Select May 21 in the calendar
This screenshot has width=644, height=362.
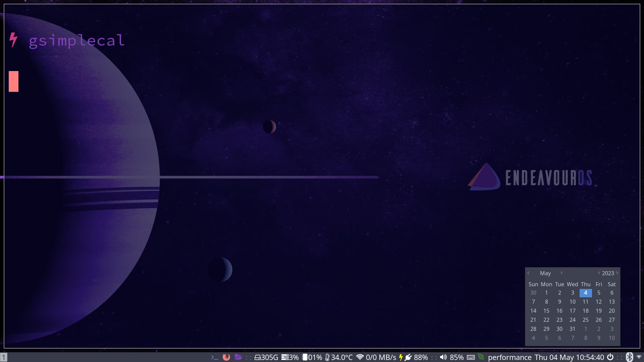(x=533, y=320)
